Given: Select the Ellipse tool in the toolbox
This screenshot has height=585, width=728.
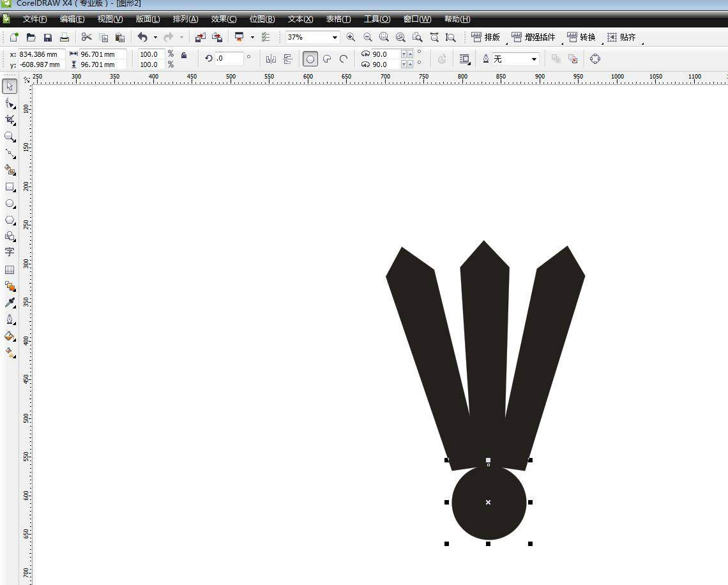Looking at the screenshot, I should pyautogui.click(x=10, y=204).
